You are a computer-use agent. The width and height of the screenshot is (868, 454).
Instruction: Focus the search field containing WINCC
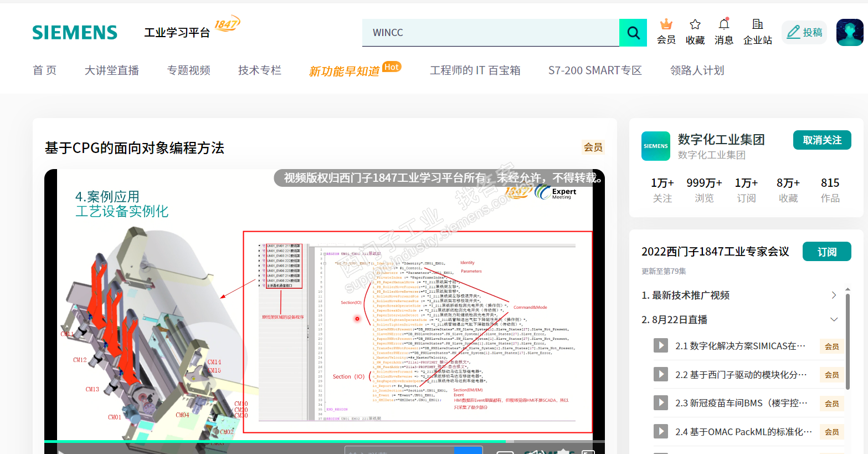coord(491,33)
